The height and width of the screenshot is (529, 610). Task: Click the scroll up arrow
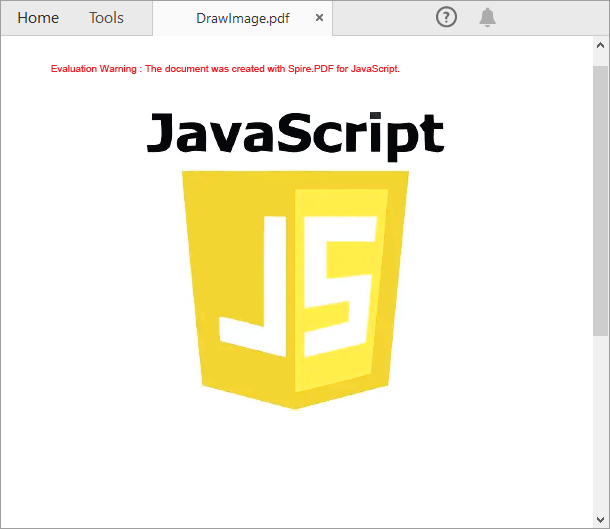click(x=600, y=46)
